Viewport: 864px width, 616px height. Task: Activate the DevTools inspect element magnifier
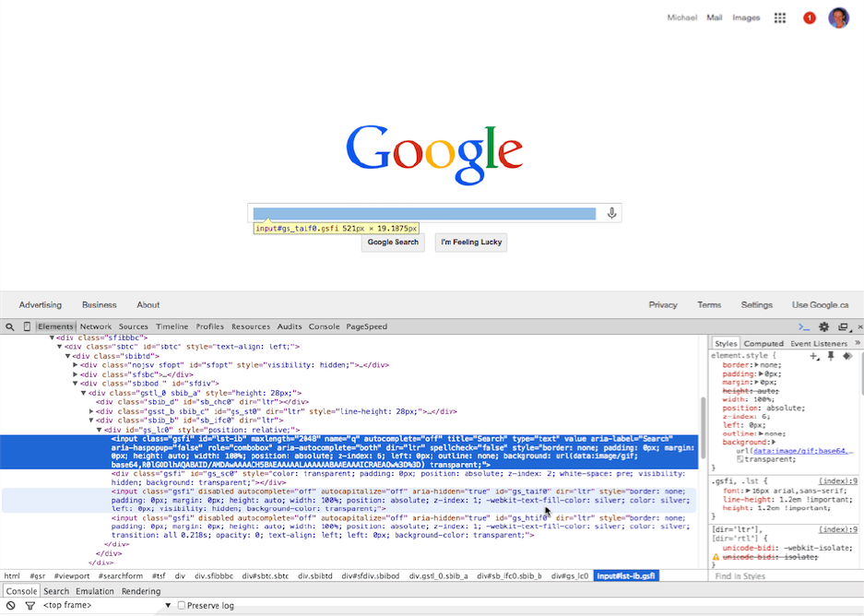pyautogui.click(x=10, y=326)
